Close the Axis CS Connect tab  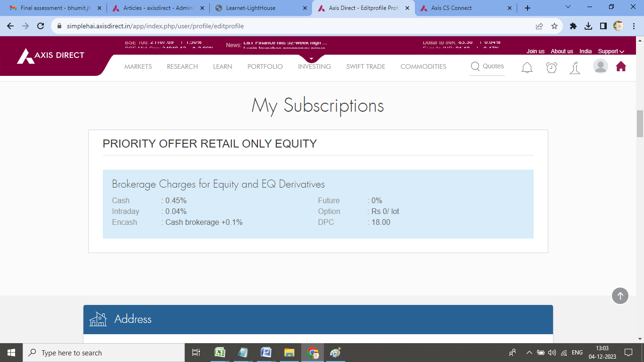[509, 8]
